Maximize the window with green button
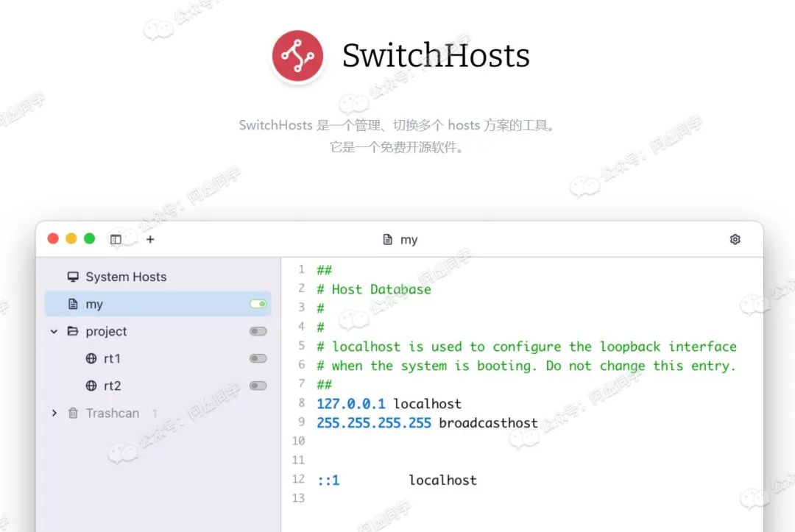This screenshot has width=795, height=532. click(x=89, y=238)
